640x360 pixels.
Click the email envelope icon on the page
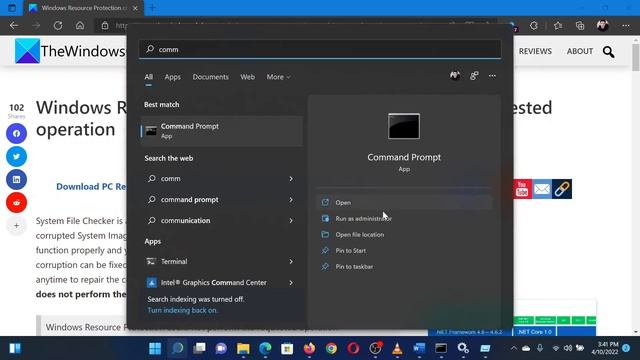pyautogui.click(x=542, y=189)
